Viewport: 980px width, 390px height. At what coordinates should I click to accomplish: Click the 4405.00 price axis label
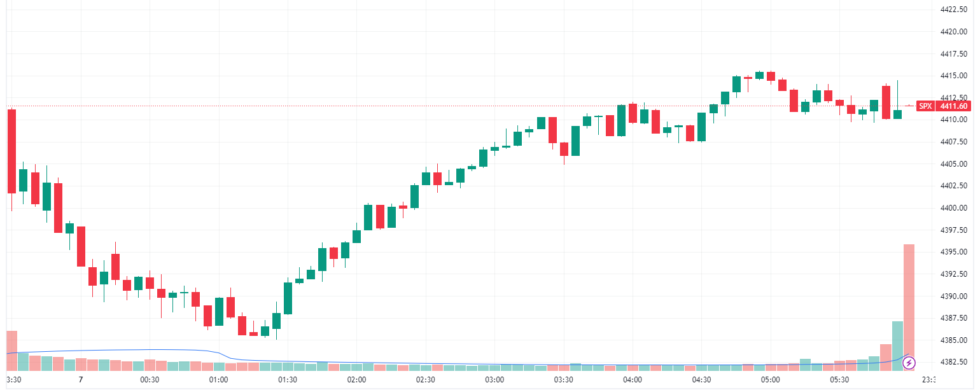click(x=953, y=164)
